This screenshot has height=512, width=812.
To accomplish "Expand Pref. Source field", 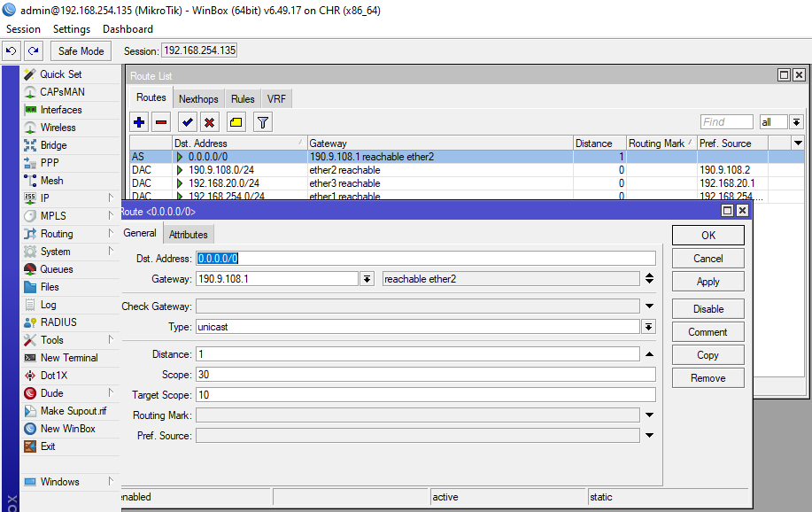I will click(x=649, y=435).
